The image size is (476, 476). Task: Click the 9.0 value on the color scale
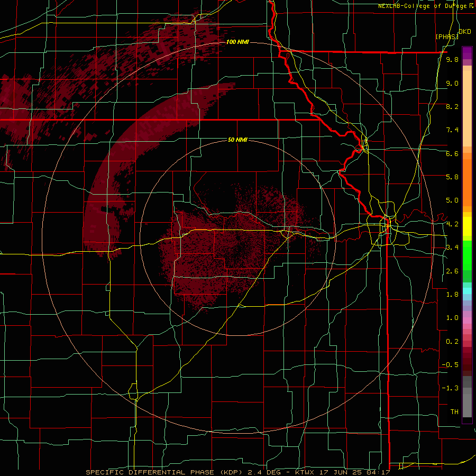tap(452, 83)
